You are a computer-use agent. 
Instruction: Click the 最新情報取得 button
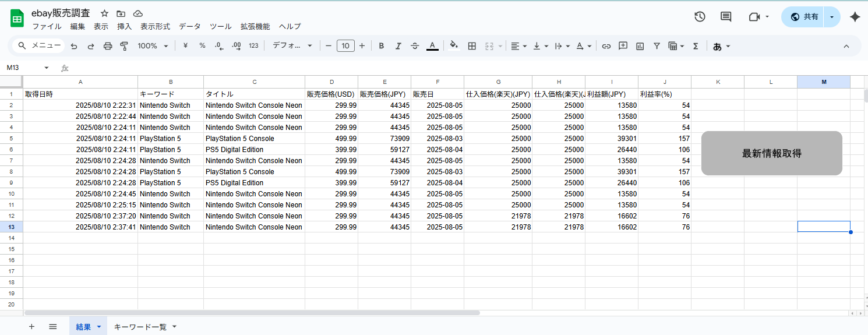point(771,153)
